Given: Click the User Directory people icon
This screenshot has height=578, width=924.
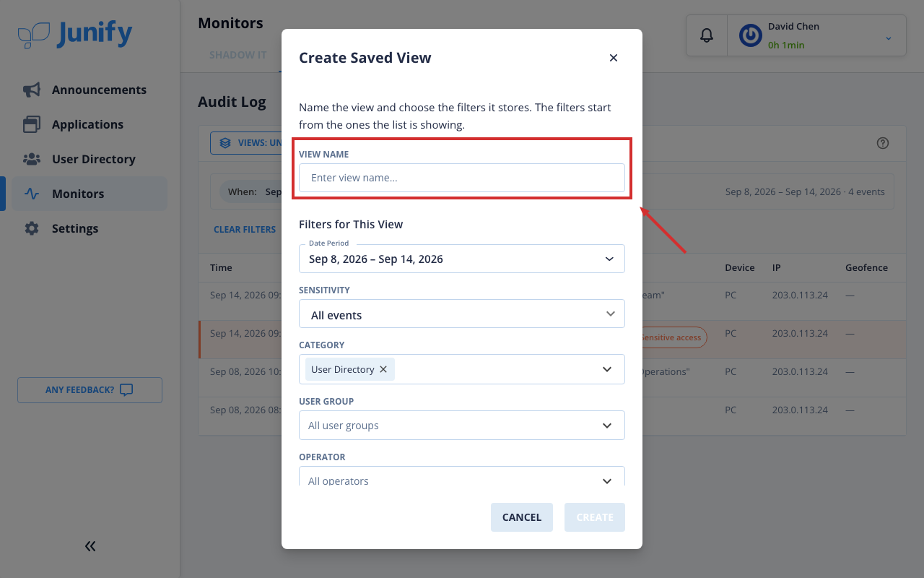Looking at the screenshot, I should (32, 159).
